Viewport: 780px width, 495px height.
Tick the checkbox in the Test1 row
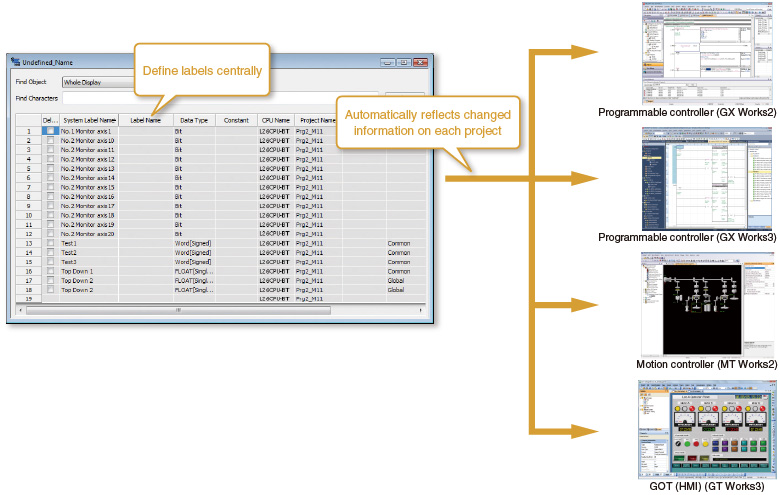50,243
